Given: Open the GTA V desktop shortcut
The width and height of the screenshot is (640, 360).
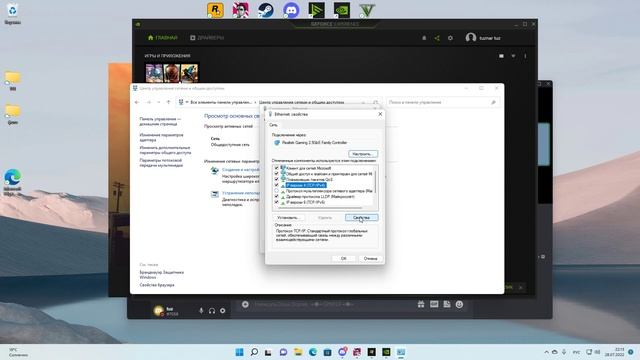Looking at the screenshot, I should pyautogui.click(x=367, y=10).
